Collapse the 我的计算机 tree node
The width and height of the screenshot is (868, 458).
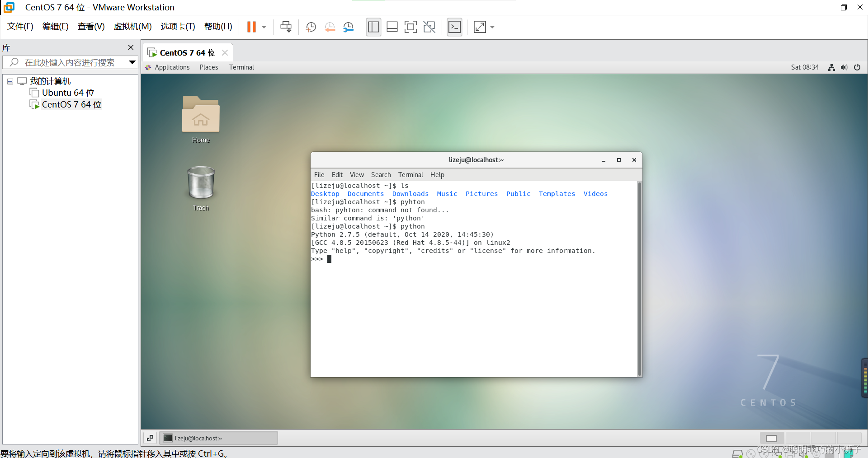(x=10, y=81)
